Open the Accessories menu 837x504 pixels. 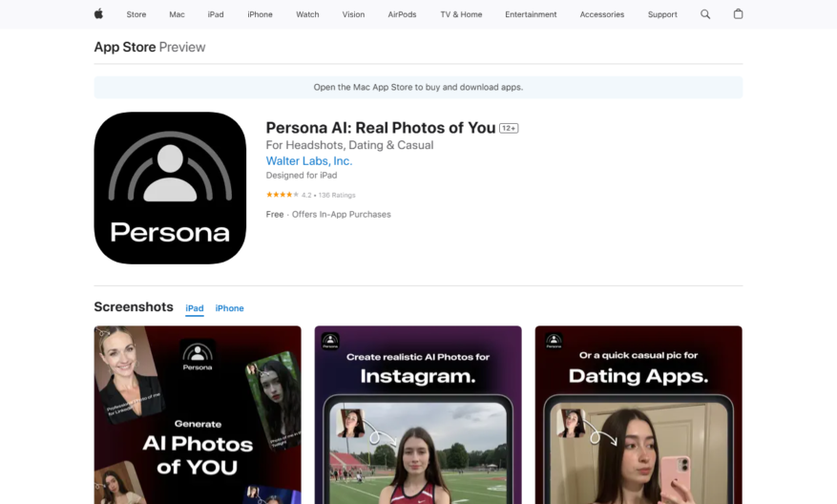pos(602,14)
